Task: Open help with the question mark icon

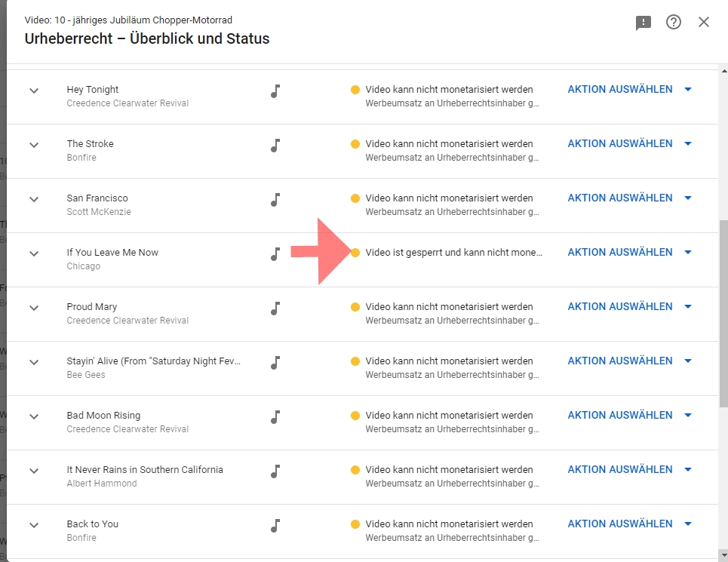Action: pos(673,22)
